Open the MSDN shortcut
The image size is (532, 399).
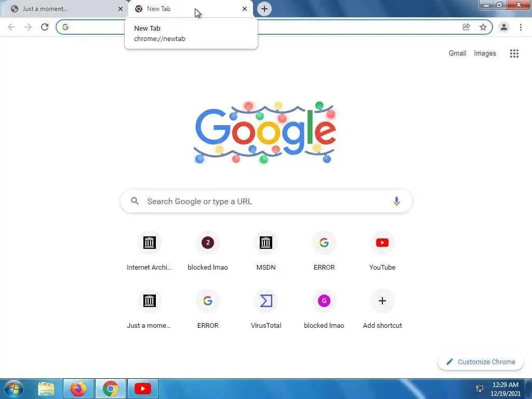266,251
